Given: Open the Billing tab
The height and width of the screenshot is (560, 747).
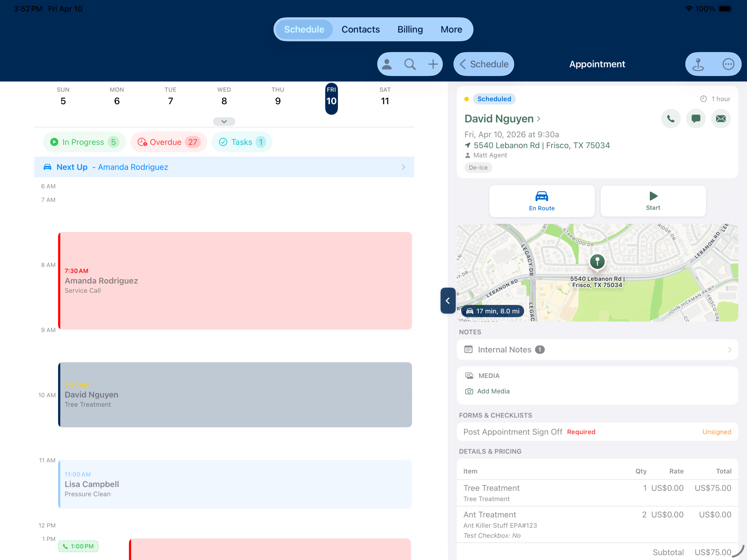Looking at the screenshot, I should 410,29.
